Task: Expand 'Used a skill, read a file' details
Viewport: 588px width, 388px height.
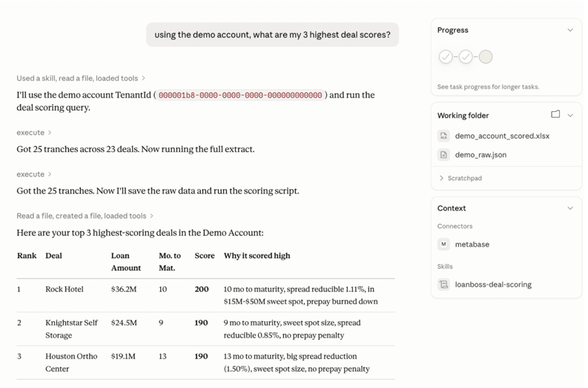Action: (x=81, y=78)
